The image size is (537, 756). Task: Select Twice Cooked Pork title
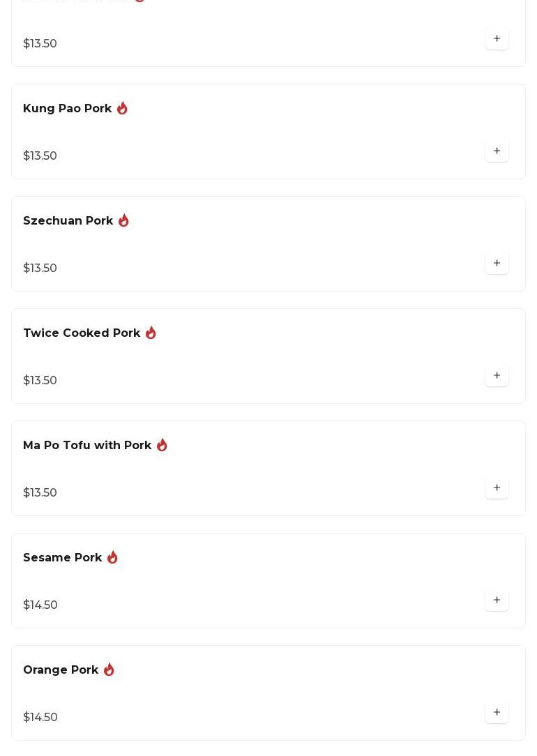point(82,333)
